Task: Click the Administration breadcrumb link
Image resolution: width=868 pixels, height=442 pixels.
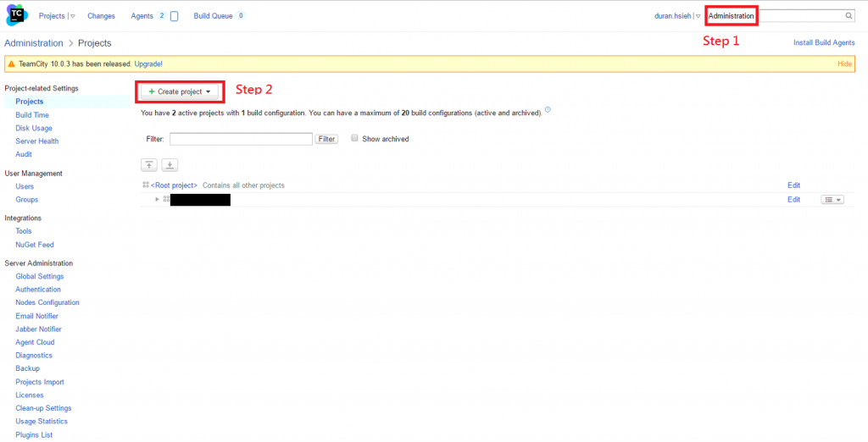Action: tap(34, 43)
